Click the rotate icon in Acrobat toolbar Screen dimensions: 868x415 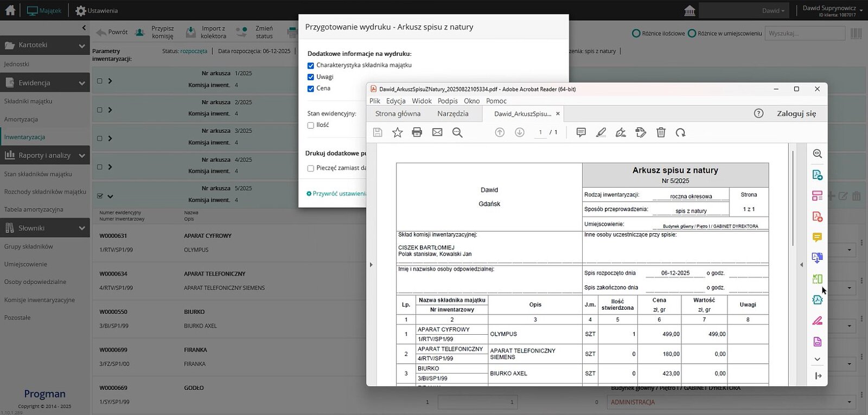coord(680,132)
